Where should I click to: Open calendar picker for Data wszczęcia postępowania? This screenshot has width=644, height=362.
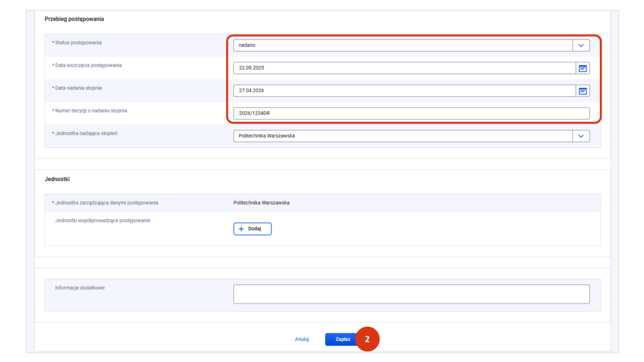(x=582, y=68)
